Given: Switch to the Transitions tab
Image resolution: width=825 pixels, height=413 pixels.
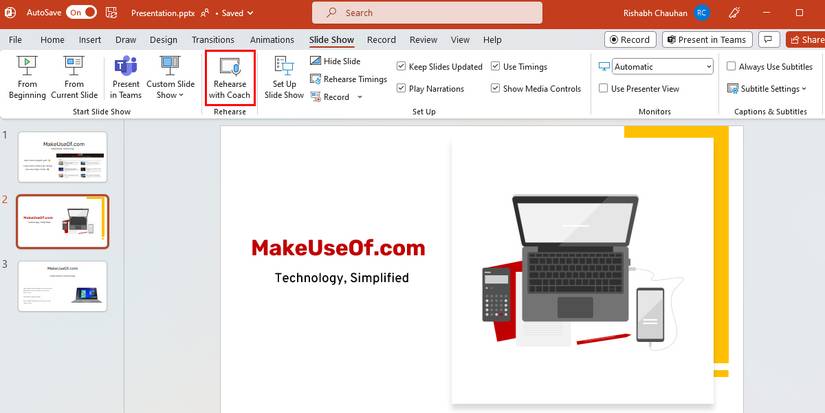Looking at the screenshot, I should tap(213, 39).
